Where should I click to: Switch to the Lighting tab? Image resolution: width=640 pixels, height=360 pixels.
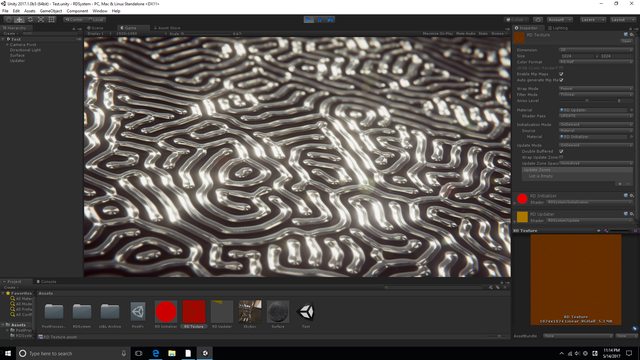click(558, 28)
